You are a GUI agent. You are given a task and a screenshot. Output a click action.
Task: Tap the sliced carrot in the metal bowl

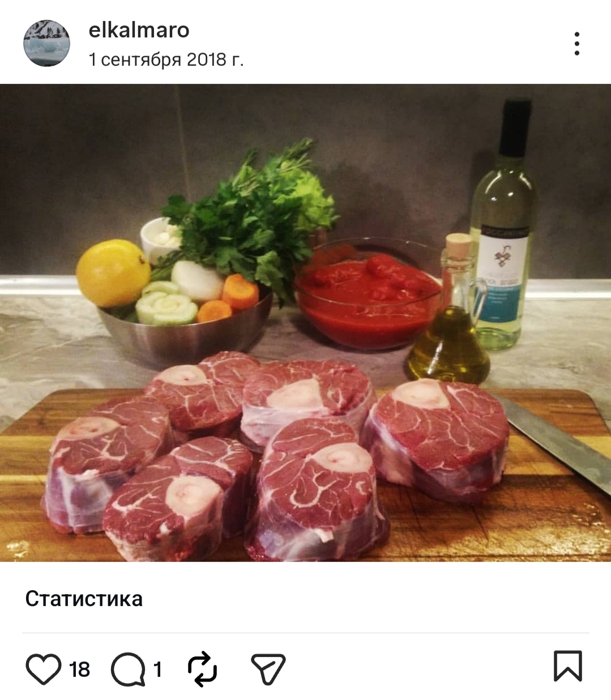tap(241, 291)
